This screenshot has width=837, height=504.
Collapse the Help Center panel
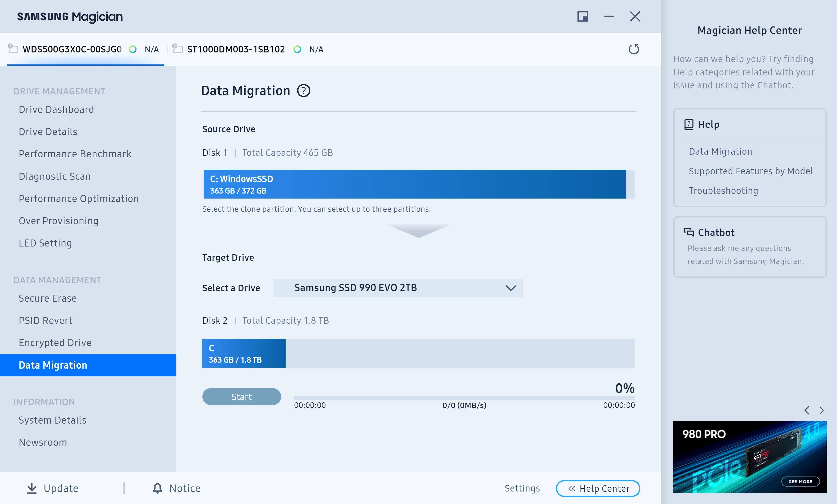(598, 488)
